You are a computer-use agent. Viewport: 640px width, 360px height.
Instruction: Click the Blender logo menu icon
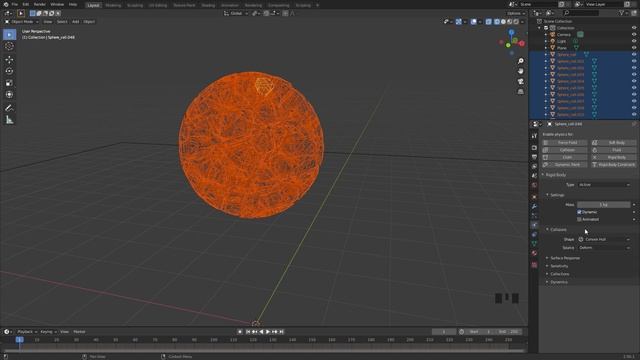click(x=6, y=4)
